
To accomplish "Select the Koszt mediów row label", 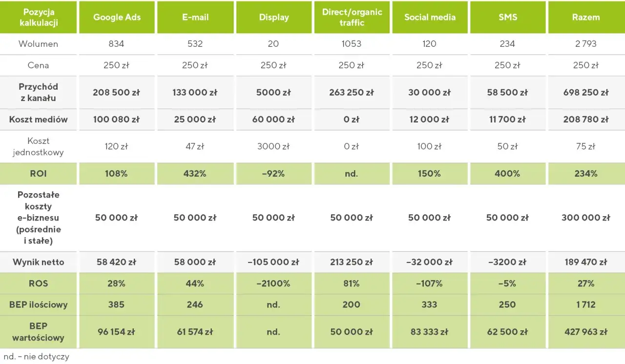I will click(x=38, y=120).
